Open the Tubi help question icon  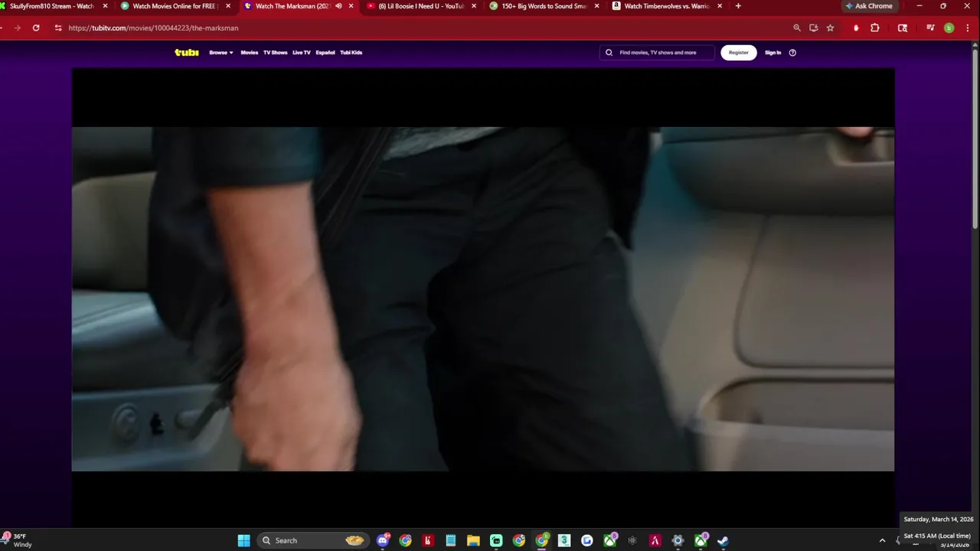tap(792, 52)
